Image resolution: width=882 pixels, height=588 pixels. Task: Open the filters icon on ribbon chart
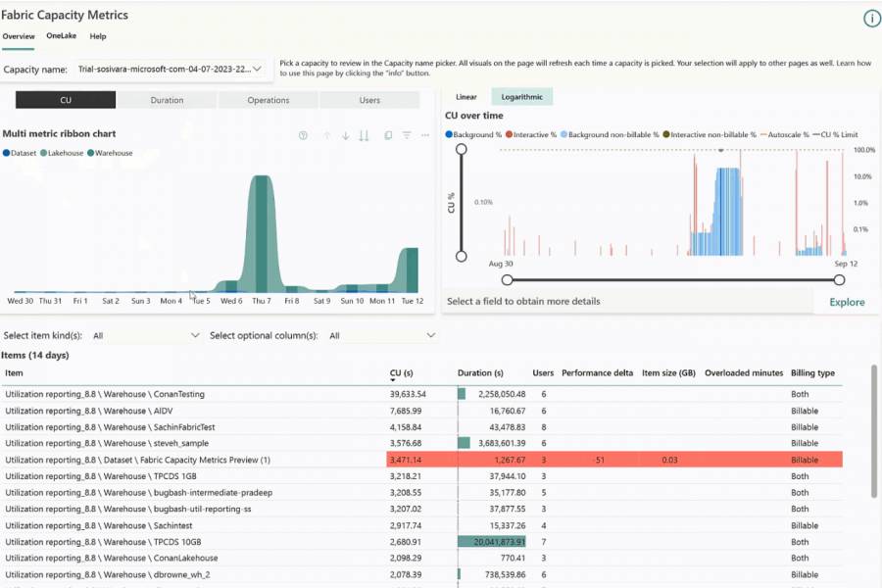coord(407,135)
